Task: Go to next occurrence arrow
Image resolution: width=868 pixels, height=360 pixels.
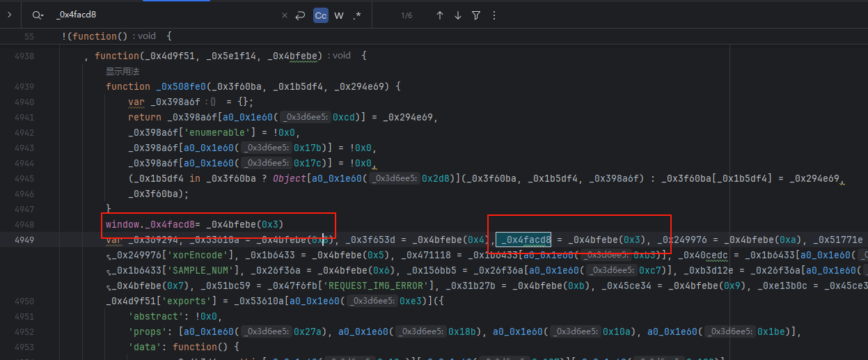Action: click(458, 15)
